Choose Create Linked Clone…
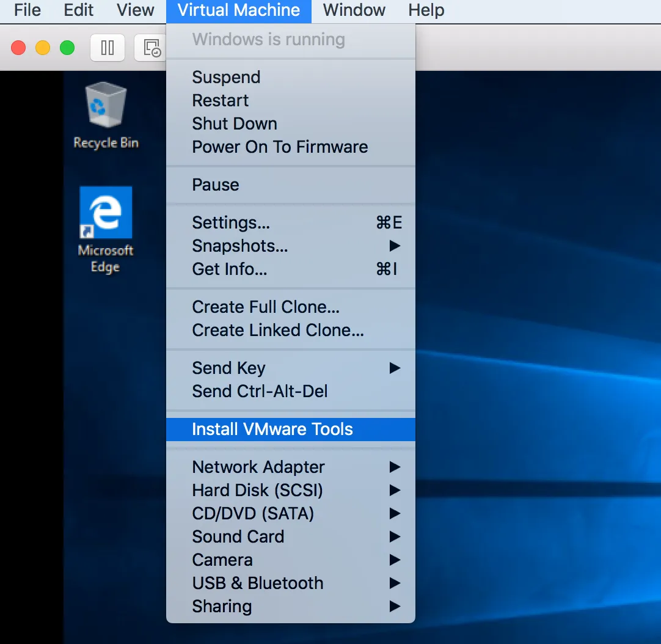 291,330
